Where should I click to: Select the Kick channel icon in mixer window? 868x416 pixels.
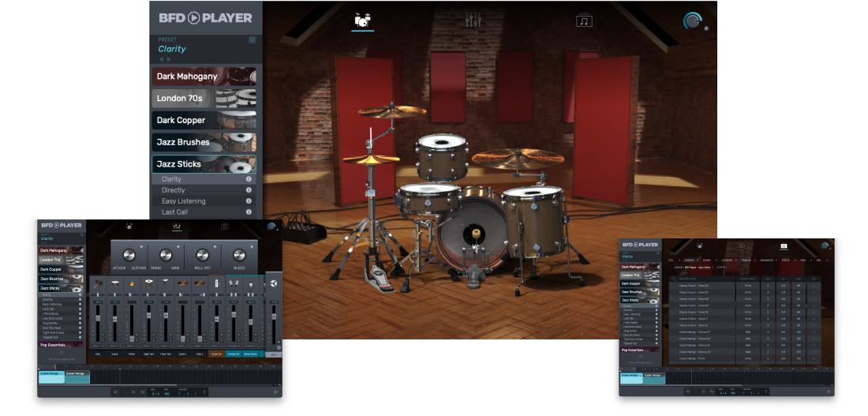pos(98,283)
